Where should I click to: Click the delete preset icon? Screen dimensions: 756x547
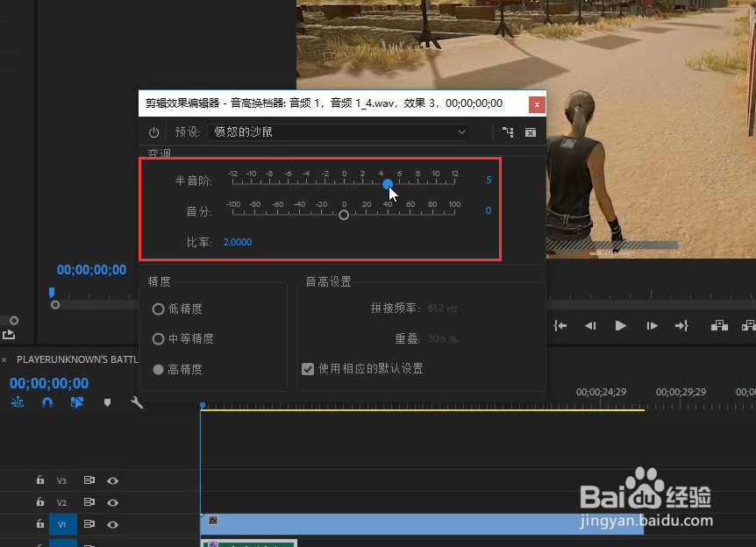531,132
